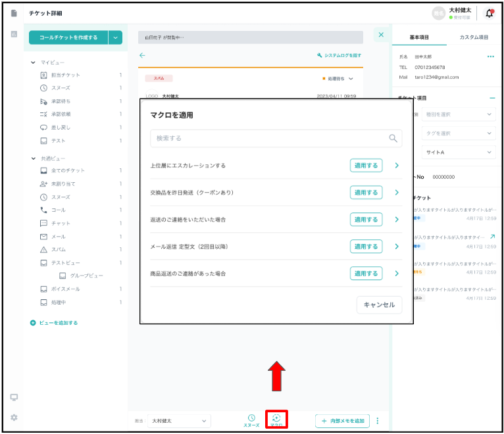Open the サイトA dropdown

point(458,152)
